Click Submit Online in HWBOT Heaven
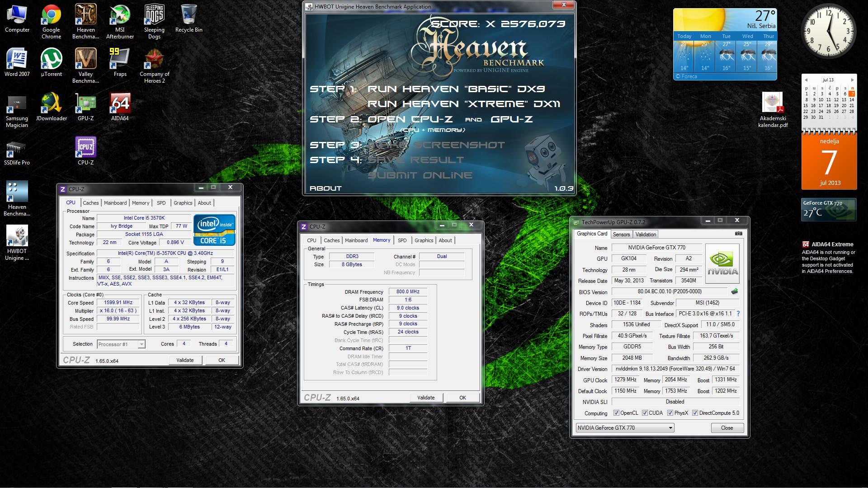This screenshot has height=488, width=868. click(420, 175)
